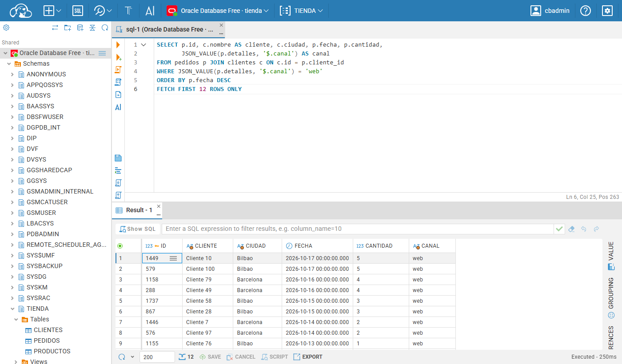Save script with diskette icon
Screen dimensions: 622x364
coord(118,158)
